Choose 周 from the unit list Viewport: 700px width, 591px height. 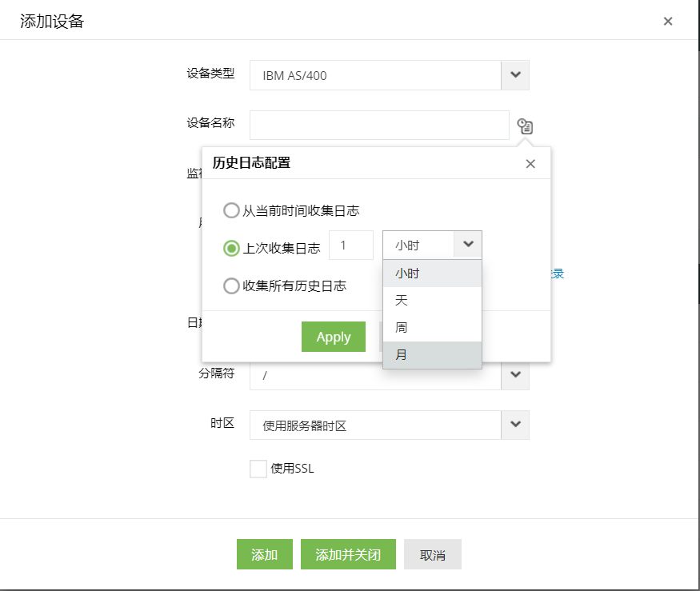[x=432, y=328]
